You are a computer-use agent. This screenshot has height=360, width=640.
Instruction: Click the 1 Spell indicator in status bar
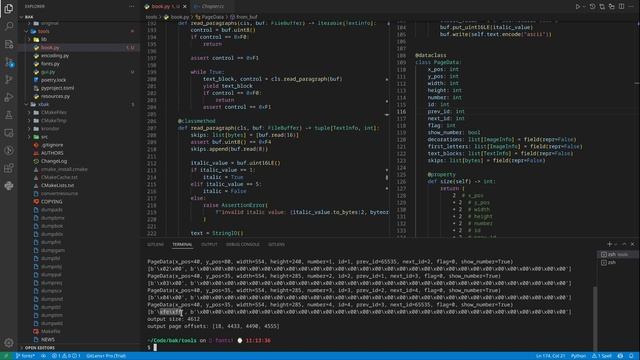[602, 356]
